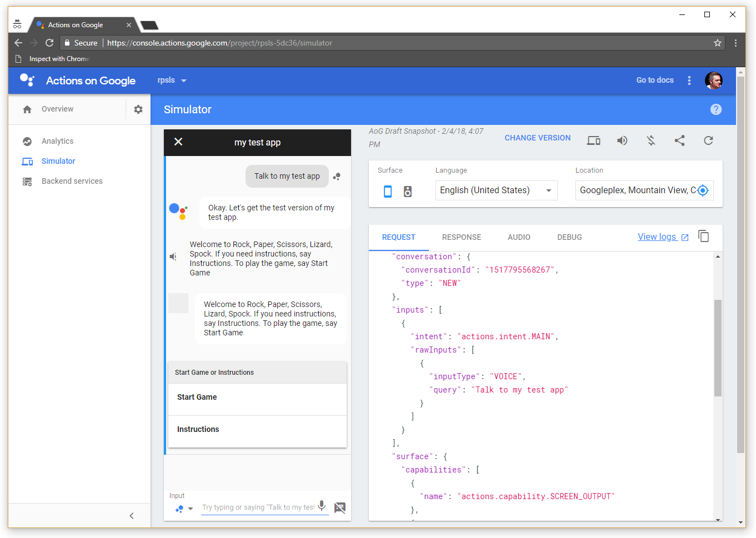Click the microphone input icon

tap(322, 506)
